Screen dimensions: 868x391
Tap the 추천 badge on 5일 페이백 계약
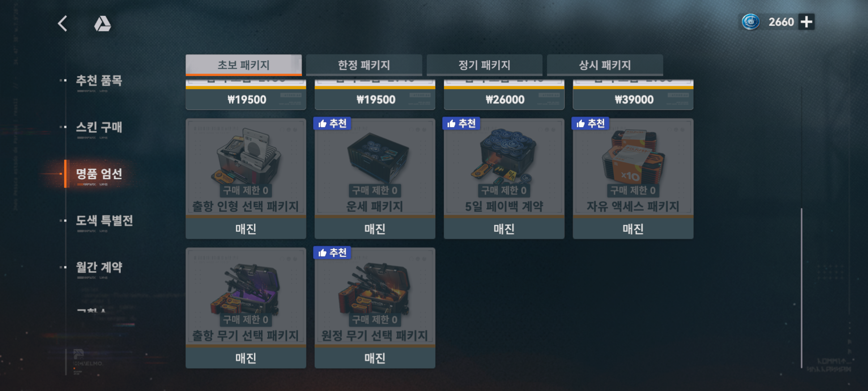point(461,123)
